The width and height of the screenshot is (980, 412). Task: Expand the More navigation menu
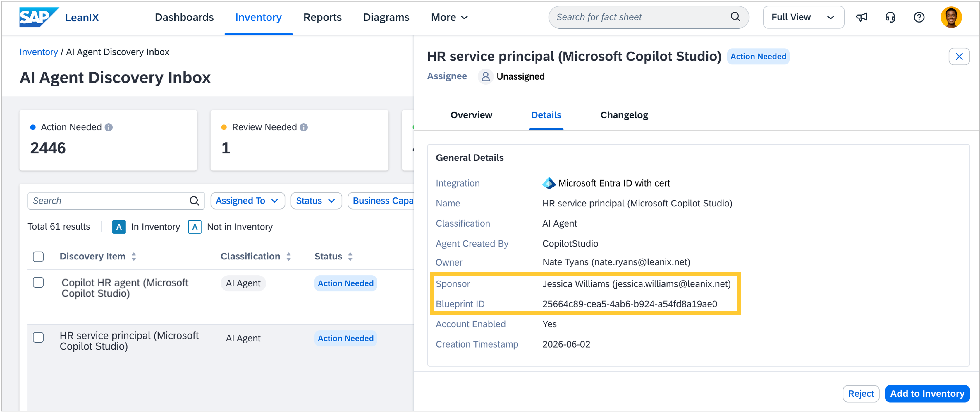(449, 17)
